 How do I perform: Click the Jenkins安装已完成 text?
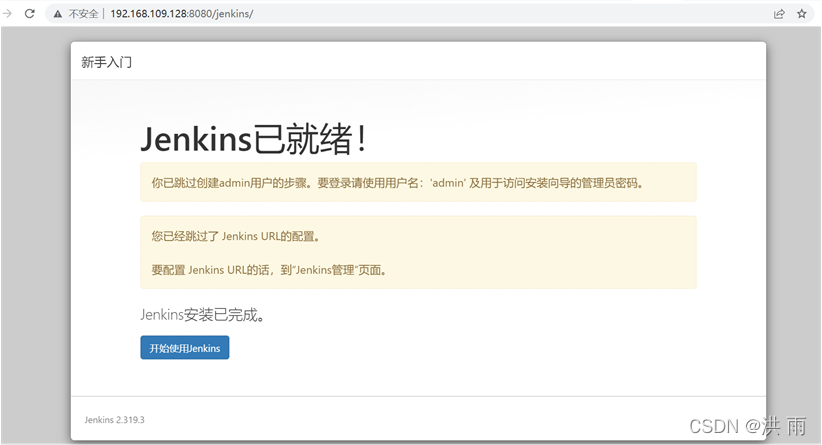pyautogui.click(x=202, y=315)
